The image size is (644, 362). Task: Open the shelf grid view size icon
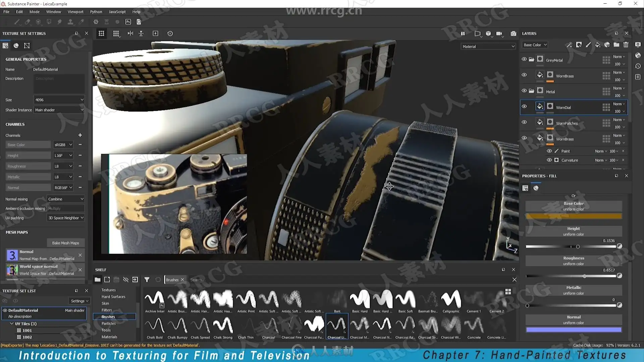508,292
